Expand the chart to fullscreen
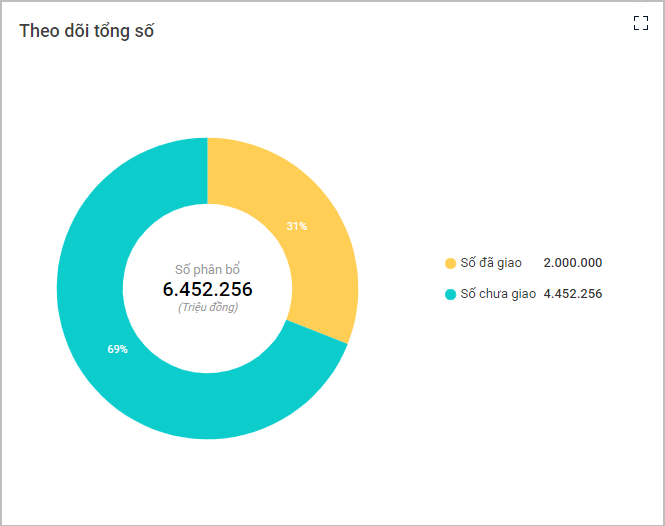This screenshot has width=665, height=526. pyautogui.click(x=641, y=24)
